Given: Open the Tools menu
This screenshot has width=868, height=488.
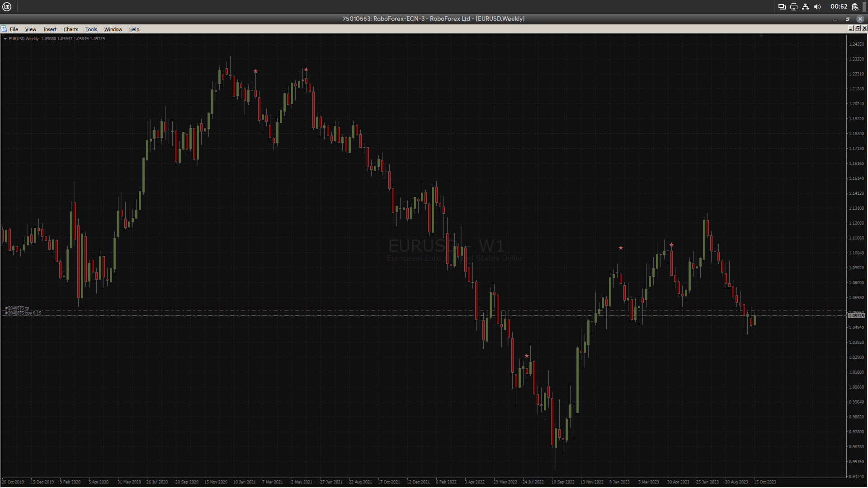Looking at the screenshot, I should 91,29.
